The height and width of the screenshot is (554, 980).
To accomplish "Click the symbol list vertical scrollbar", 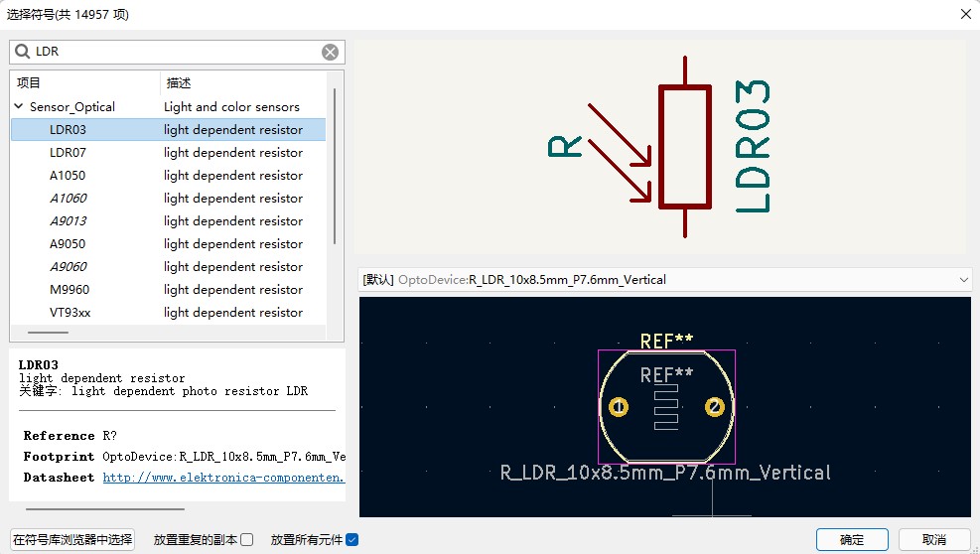I will point(335,166).
